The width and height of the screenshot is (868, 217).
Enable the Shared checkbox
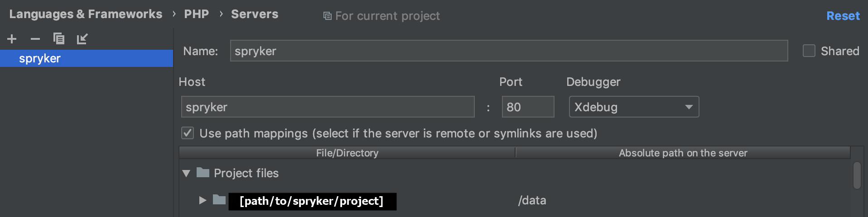809,51
